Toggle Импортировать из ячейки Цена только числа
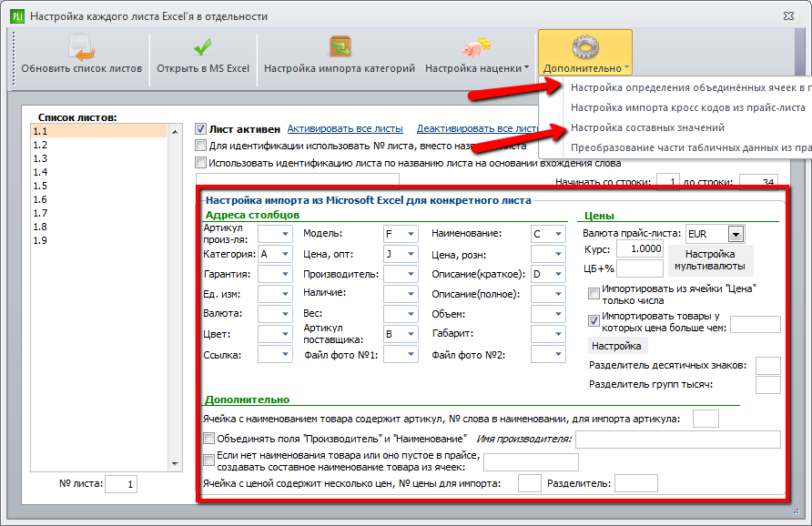This screenshot has height=526, width=812. point(594,294)
